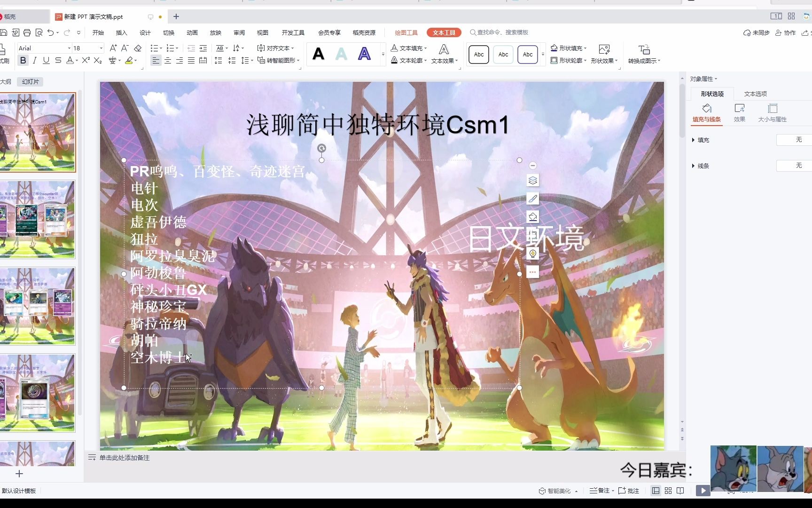
Task: Add new slide with plus icon
Action: click(x=19, y=474)
